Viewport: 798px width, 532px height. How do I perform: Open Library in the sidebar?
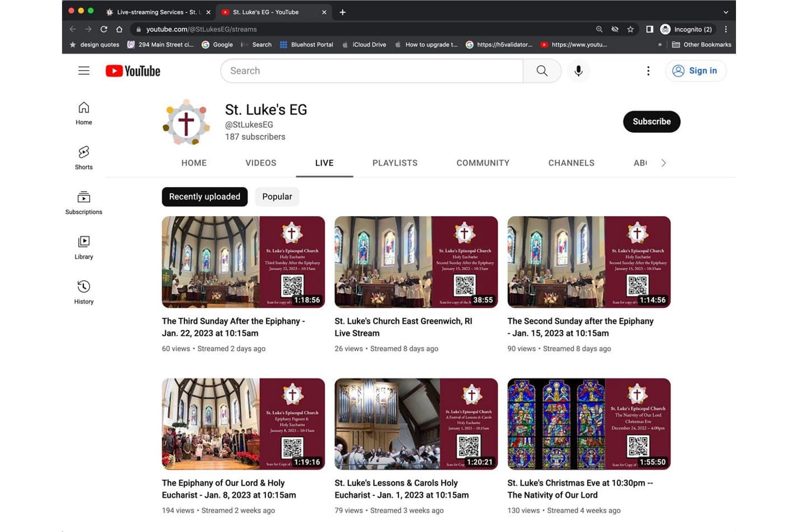[x=84, y=247]
